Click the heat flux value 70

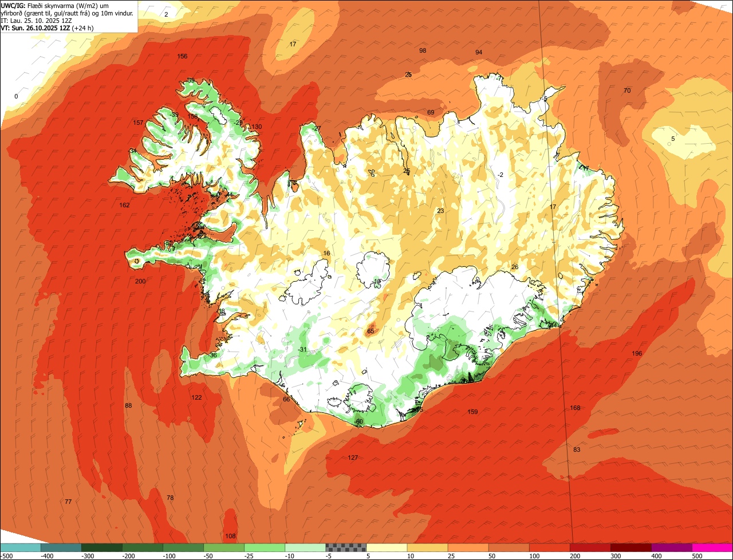click(x=627, y=90)
